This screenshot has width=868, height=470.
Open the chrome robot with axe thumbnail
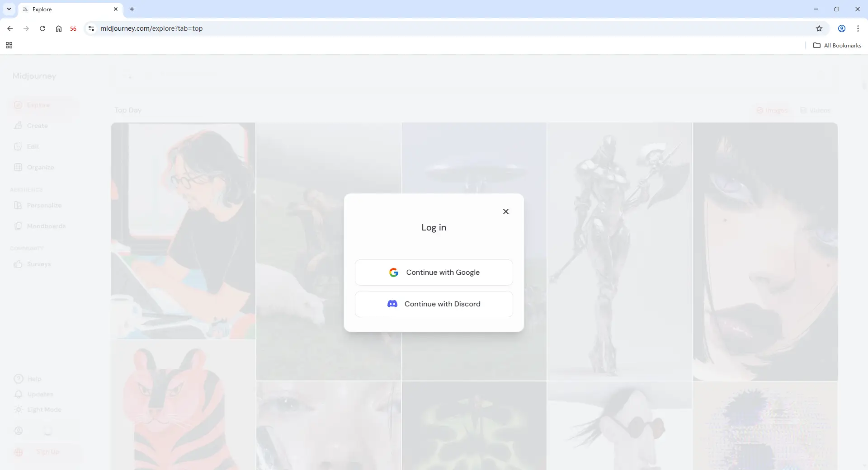tap(620, 251)
